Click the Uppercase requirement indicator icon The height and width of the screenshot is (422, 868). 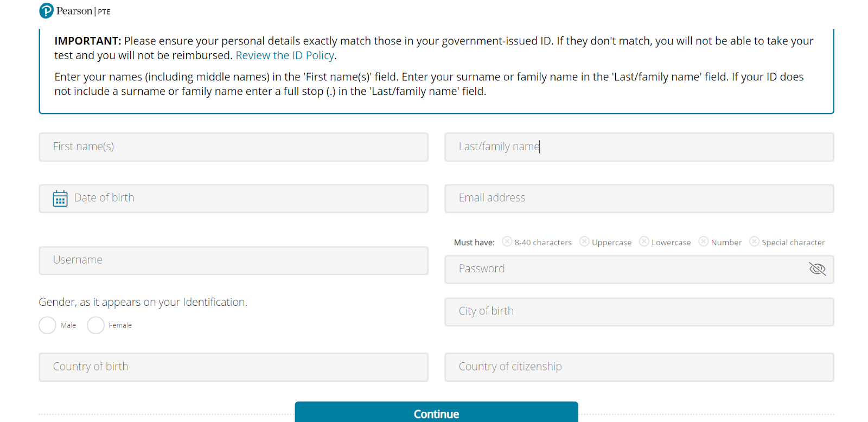click(584, 241)
